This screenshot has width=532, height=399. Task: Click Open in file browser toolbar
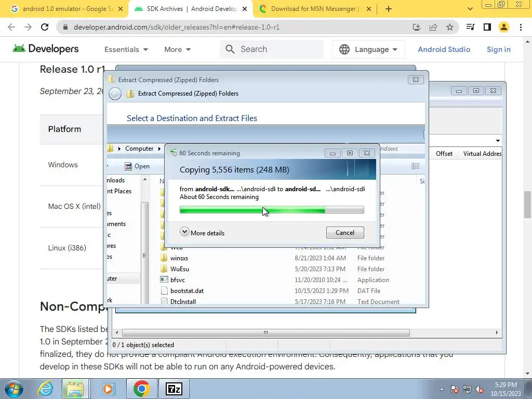click(x=137, y=166)
